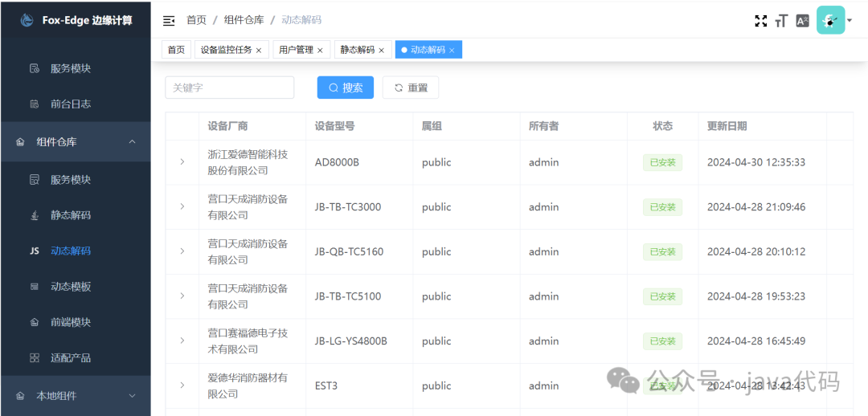The width and height of the screenshot is (868, 416).
Task: Select the active 动态解码 tab
Action: 428,50
